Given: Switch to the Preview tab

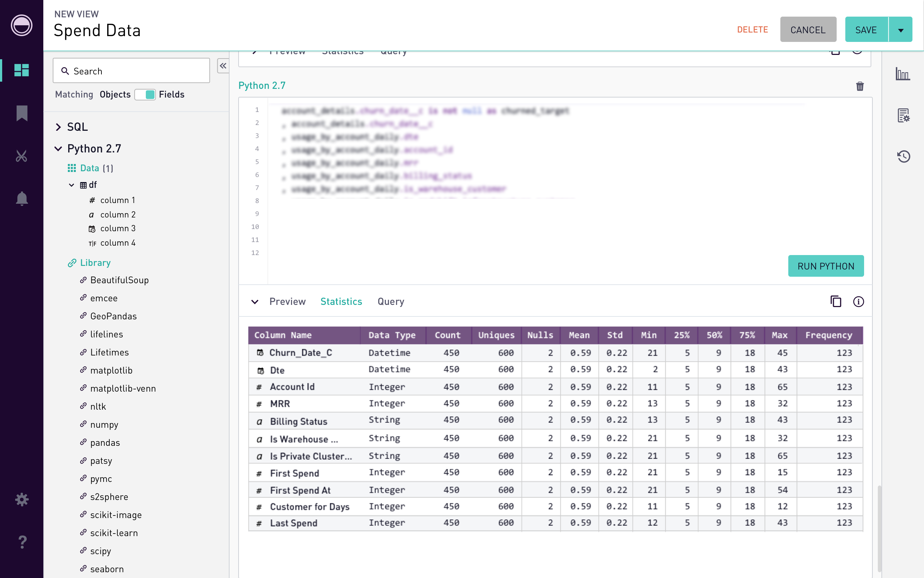Looking at the screenshot, I should pyautogui.click(x=288, y=302).
